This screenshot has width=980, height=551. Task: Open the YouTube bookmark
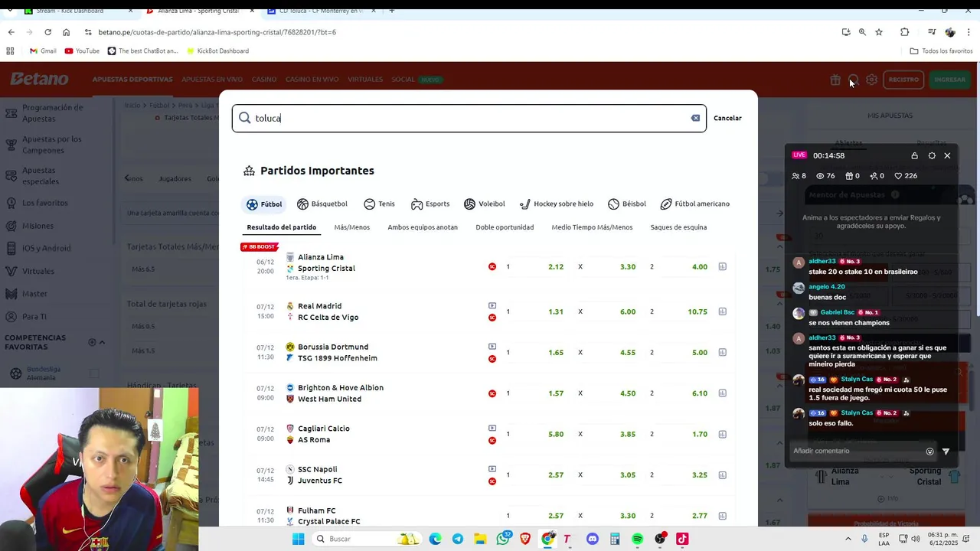click(x=82, y=51)
